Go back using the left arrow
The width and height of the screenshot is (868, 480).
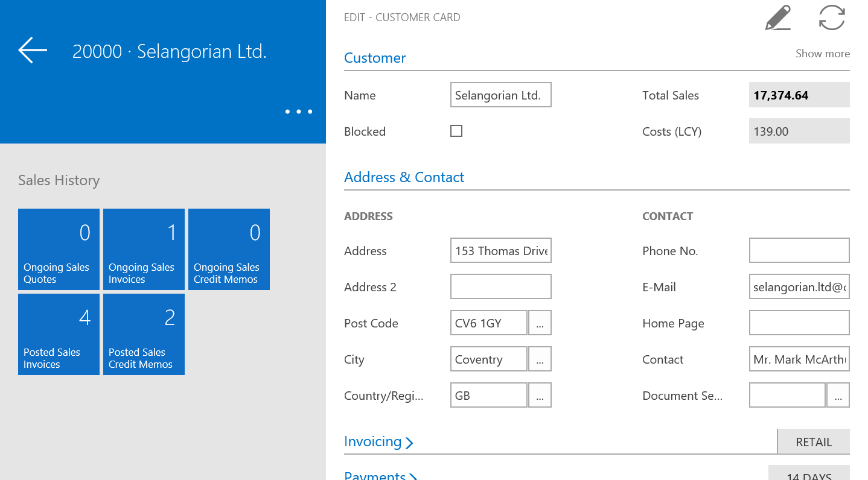(x=33, y=50)
